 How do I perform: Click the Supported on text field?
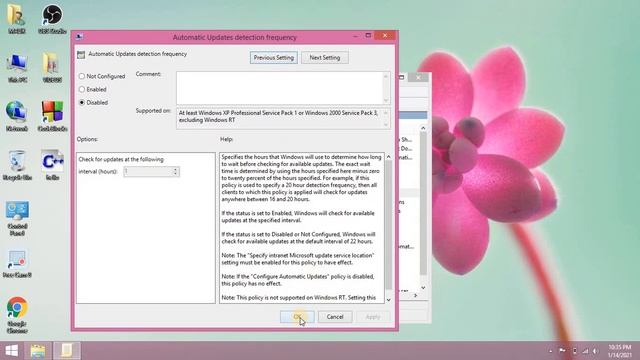[279, 118]
